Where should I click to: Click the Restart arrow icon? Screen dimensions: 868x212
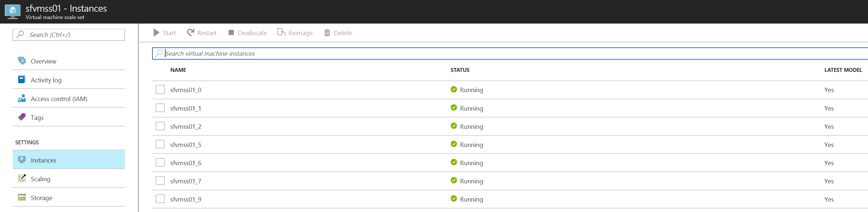pos(191,33)
